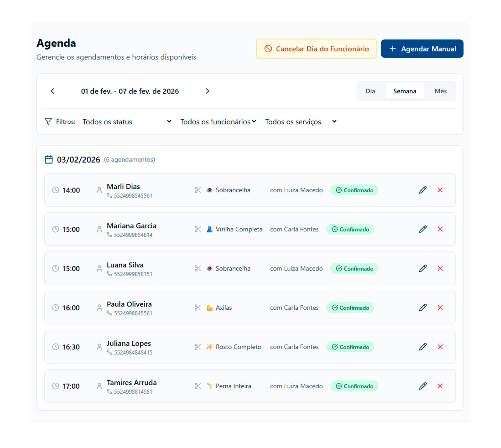Image resolution: width=501 pixels, height=448 pixels.
Task: Click the filter funnel icon
Action: point(48,122)
